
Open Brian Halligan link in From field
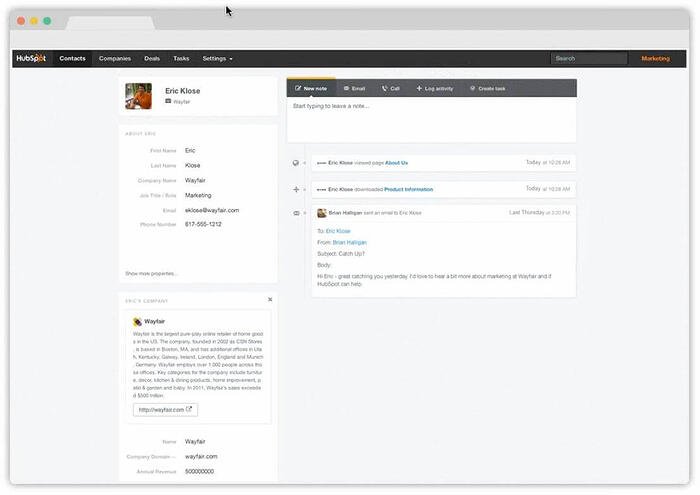click(350, 242)
